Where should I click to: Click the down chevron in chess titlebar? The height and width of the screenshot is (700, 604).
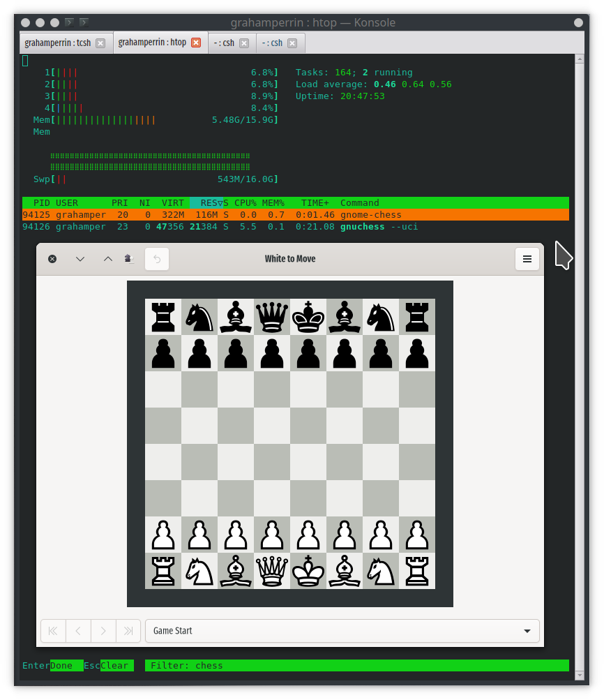pos(80,259)
